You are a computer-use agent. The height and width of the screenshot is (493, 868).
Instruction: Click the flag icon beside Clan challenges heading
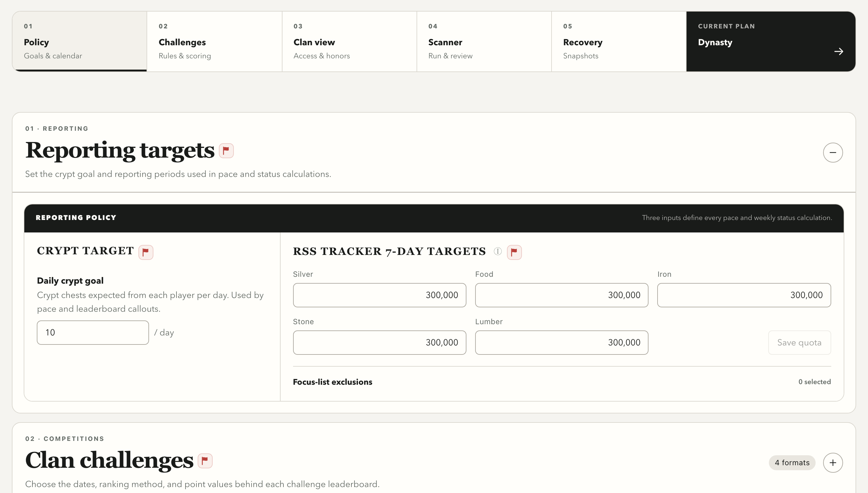[205, 461]
